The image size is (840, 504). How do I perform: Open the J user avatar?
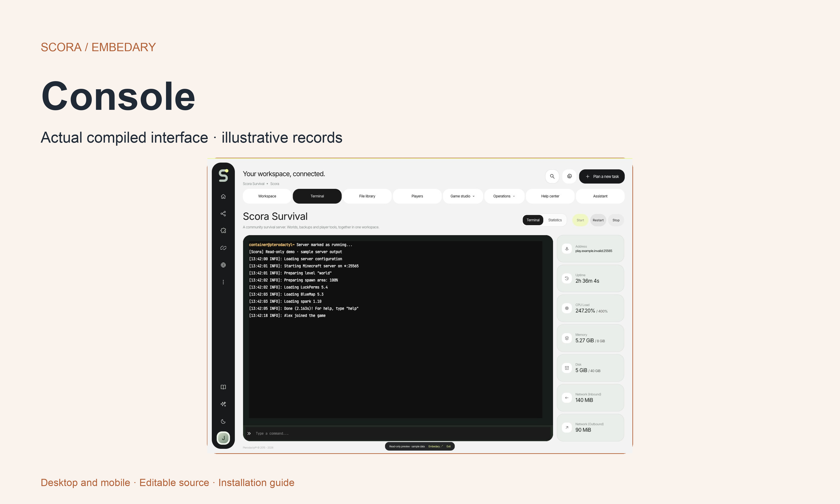pos(223,438)
